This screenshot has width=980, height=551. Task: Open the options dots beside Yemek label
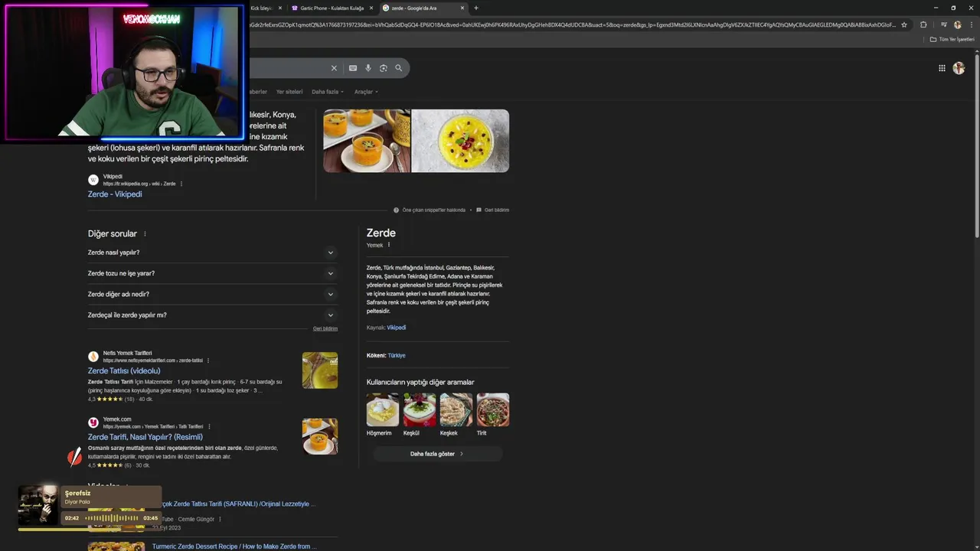[389, 245]
